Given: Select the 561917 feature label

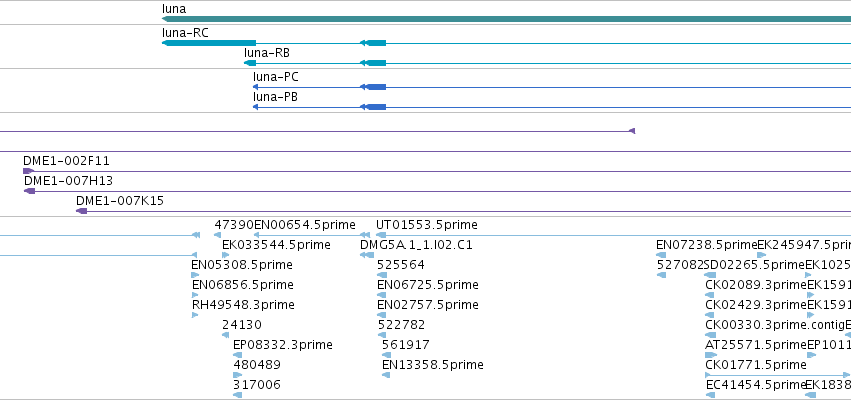Looking at the screenshot, I should coord(405,345).
